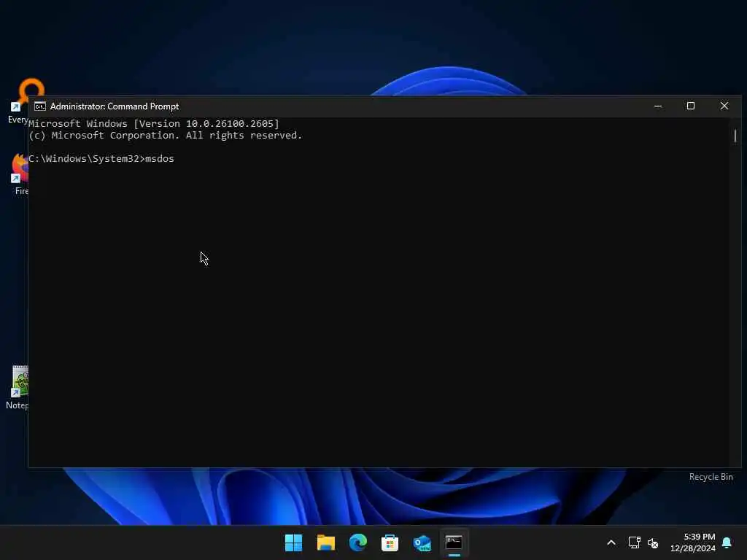Click the typed msdos command text
747x560 pixels.
[160, 158]
